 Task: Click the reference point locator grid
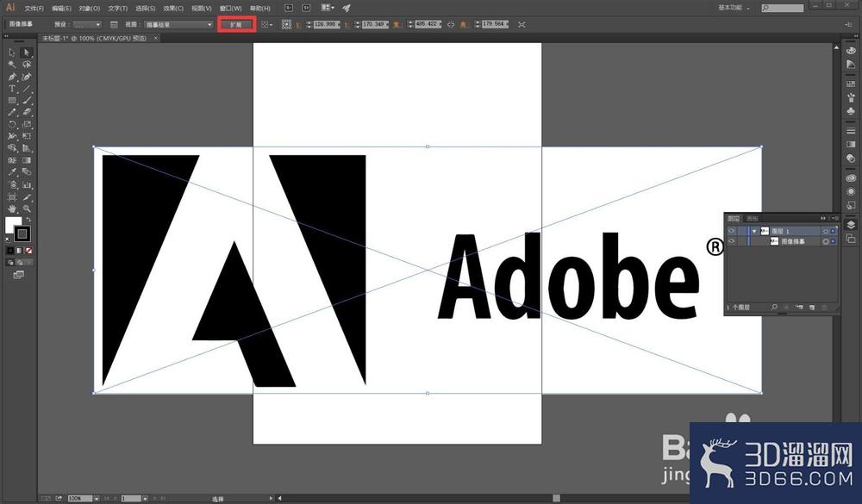click(x=286, y=24)
